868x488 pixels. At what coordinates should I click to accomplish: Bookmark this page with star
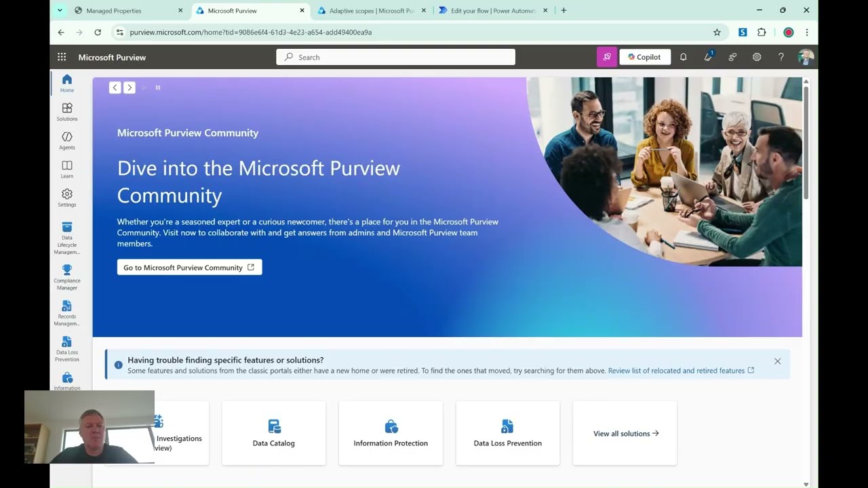click(717, 32)
